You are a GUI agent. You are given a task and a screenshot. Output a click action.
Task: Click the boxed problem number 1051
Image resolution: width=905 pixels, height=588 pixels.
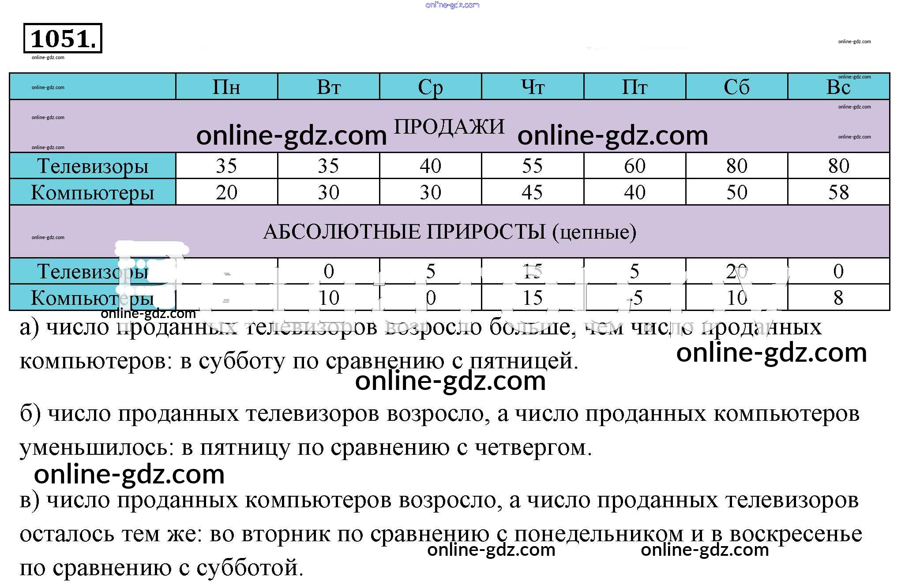point(63,38)
